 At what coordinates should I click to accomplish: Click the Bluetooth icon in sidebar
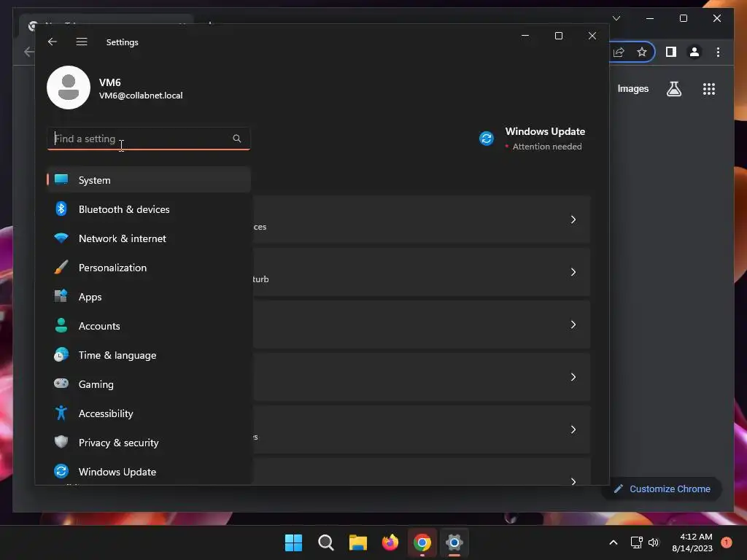pos(61,209)
